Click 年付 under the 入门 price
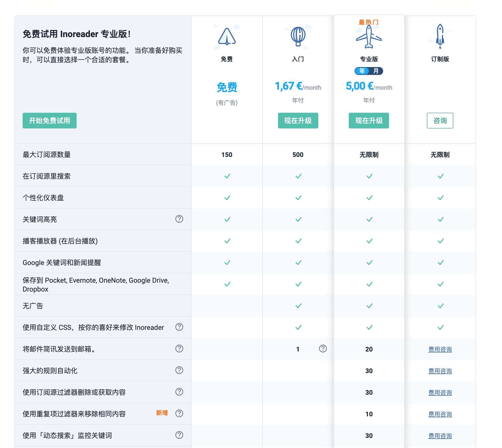The height and width of the screenshot is (448, 502). coord(298,100)
